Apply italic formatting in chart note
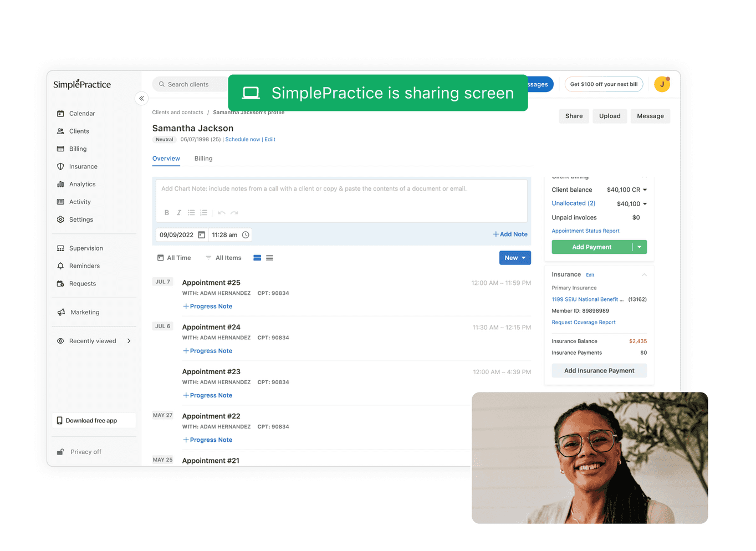Screen dimensions: 756x551 pos(178,213)
